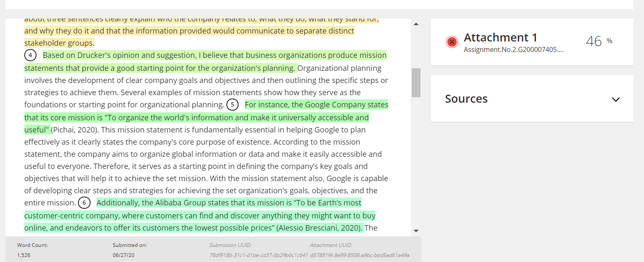
Task: Click the document scrollbar thumb
Action: point(416,83)
